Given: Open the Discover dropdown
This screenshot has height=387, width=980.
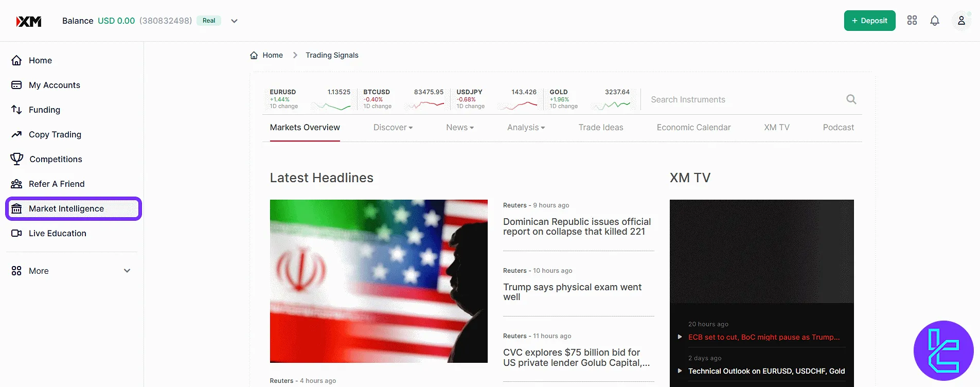Looking at the screenshot, I should click(x=393, y=128).
